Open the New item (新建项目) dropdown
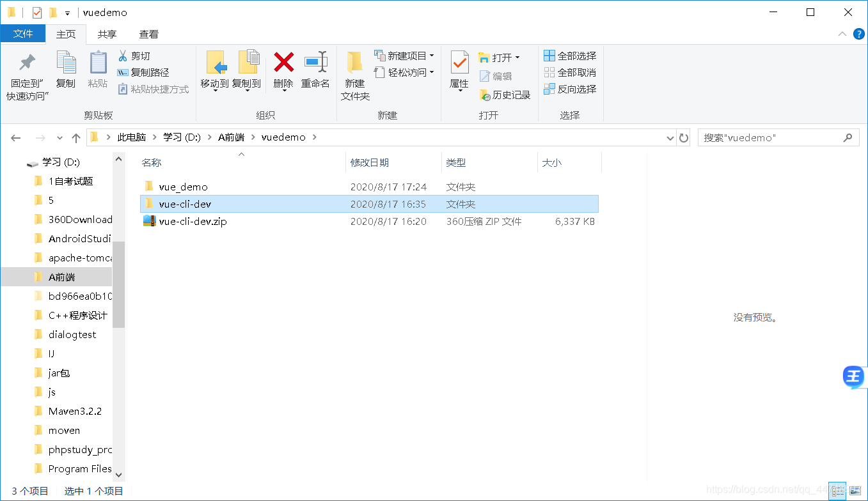The height and width of the screenshot is (501, 868). pos(404,56)
